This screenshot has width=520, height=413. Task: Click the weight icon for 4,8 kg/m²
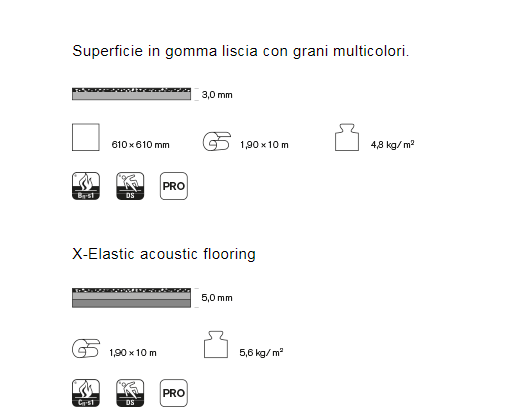347,137
